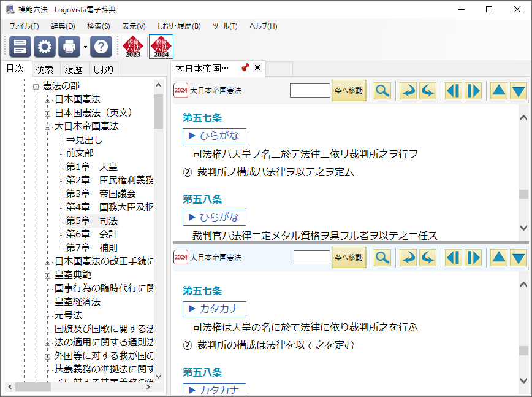Select 元号法 in the tree
This screenshot has width=532, height=397.
(68, 315)
